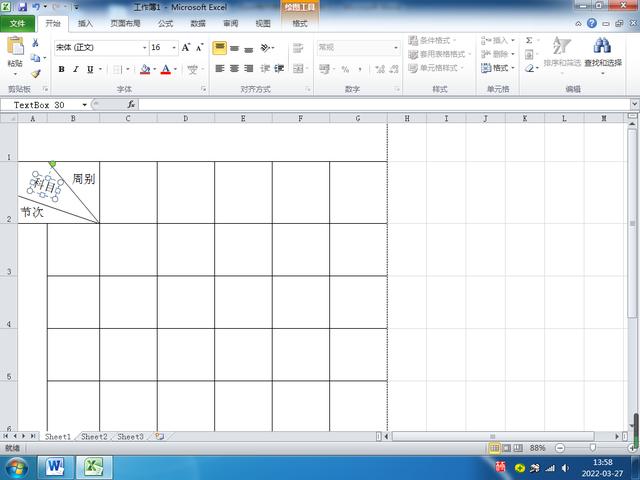This screenshot has height=480, width=640.
Task: Switch to the 插入 ribbon tab
Action: (85, 23)
